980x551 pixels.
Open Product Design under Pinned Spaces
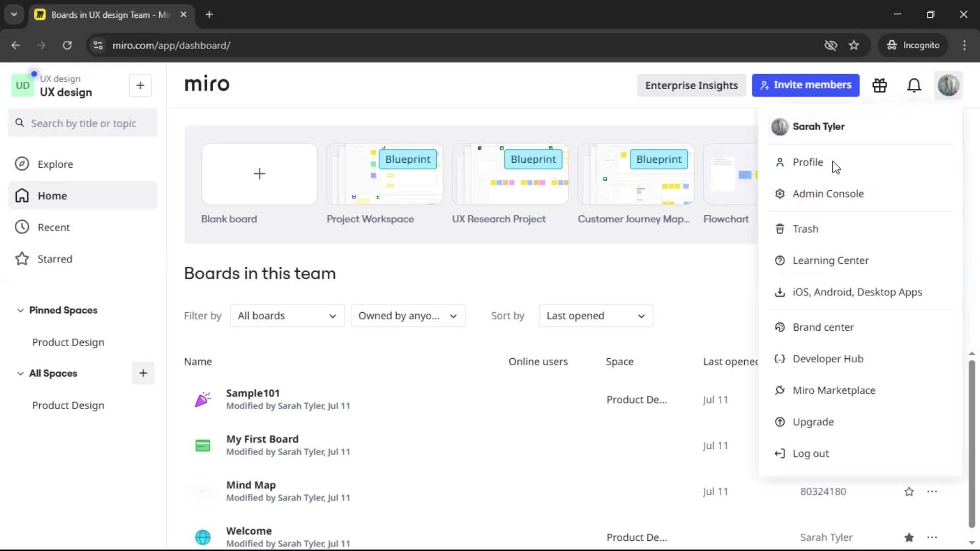click(68, 342)
